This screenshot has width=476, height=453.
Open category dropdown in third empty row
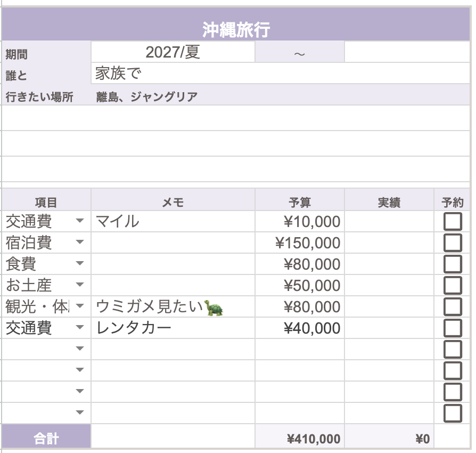(79, 391)
